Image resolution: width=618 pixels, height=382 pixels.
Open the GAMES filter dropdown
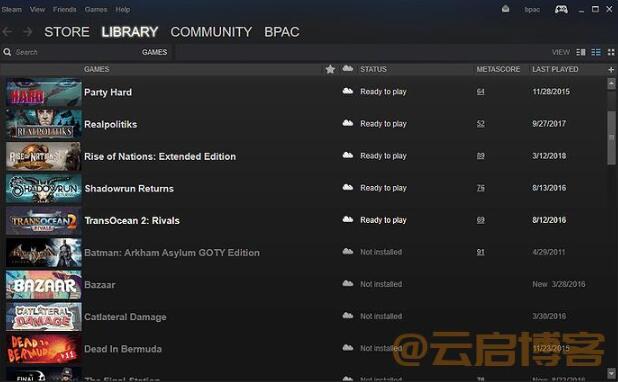pyautogui.click(x=154, y=52)
